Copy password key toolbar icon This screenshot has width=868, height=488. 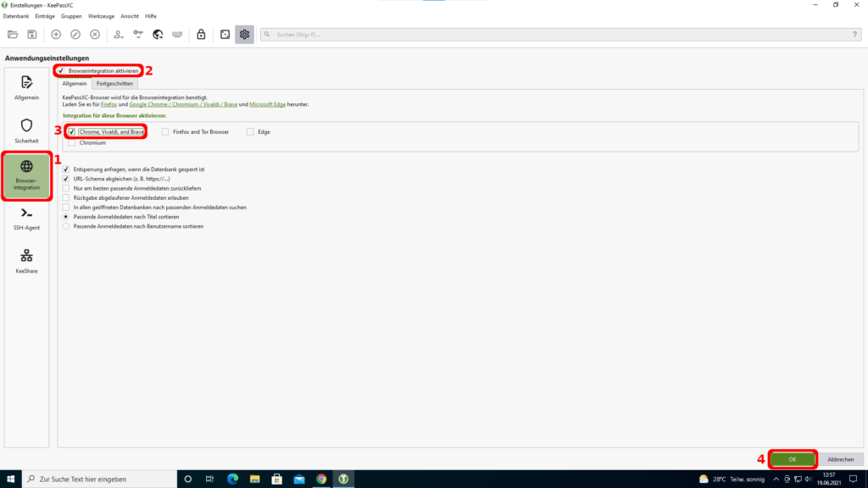click(x=138, y=34)
